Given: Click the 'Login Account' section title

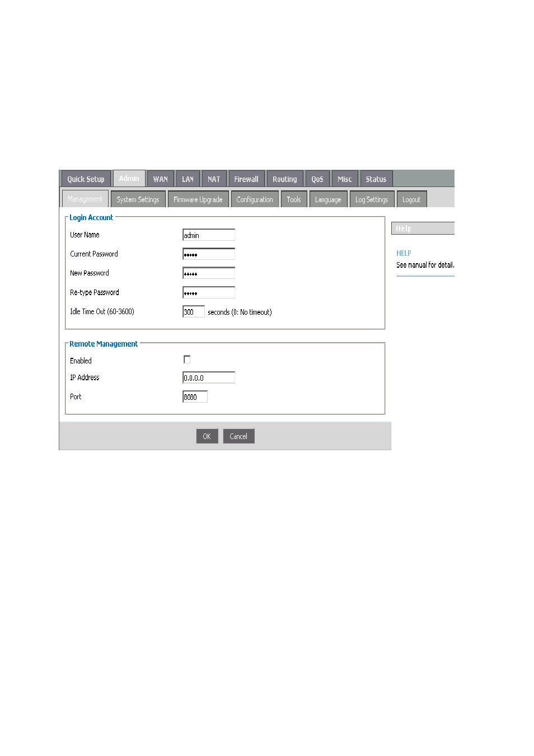Looking at the screenshot, I should [x=91, y=217].
